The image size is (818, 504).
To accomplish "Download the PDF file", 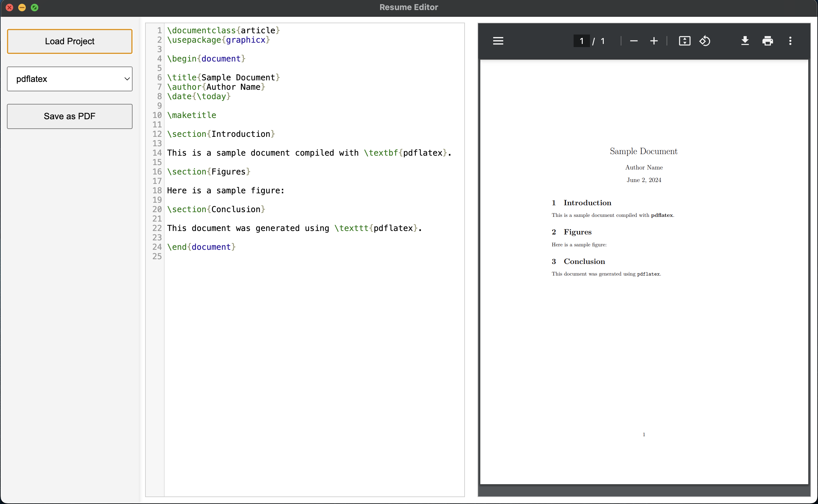I will click(745, 41).
